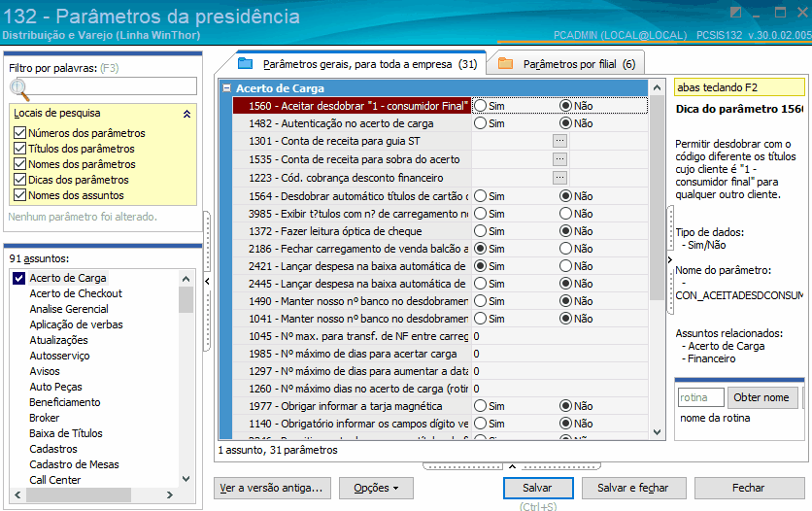This screenshot has width=812, height=511.
Task: Click the left panel collapse arrow splitter
Action: 207,281
